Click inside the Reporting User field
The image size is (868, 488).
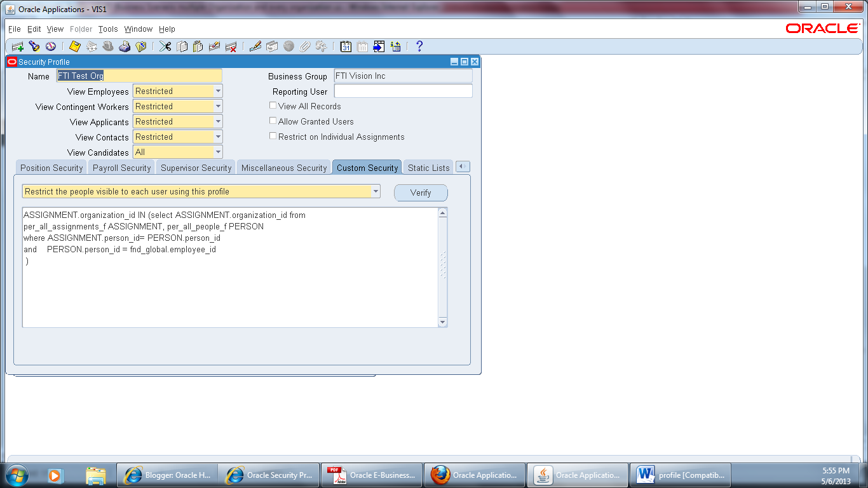(402, 91)
